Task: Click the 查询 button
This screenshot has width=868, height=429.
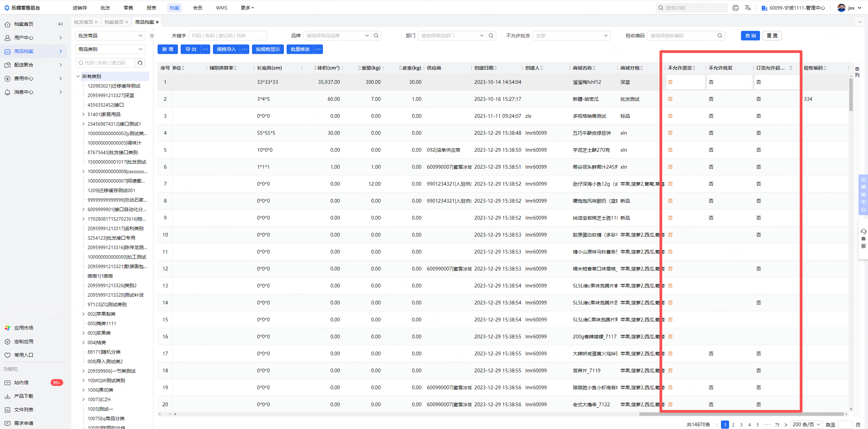Action: click(750, 36)
